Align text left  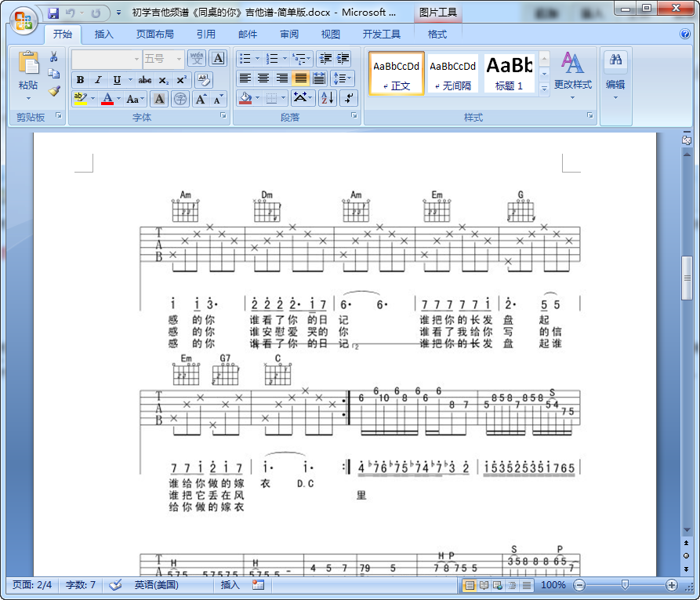point(245,78)
